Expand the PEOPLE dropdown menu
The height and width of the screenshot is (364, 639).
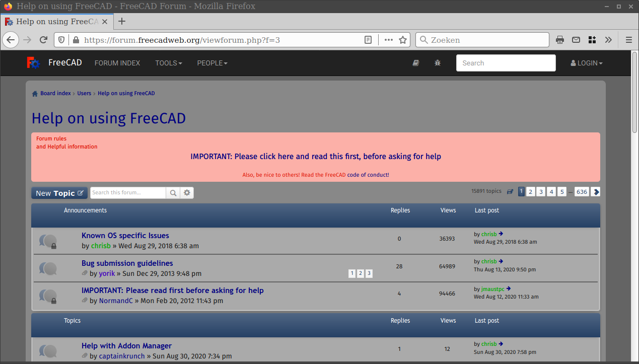(x=212, y=63)
